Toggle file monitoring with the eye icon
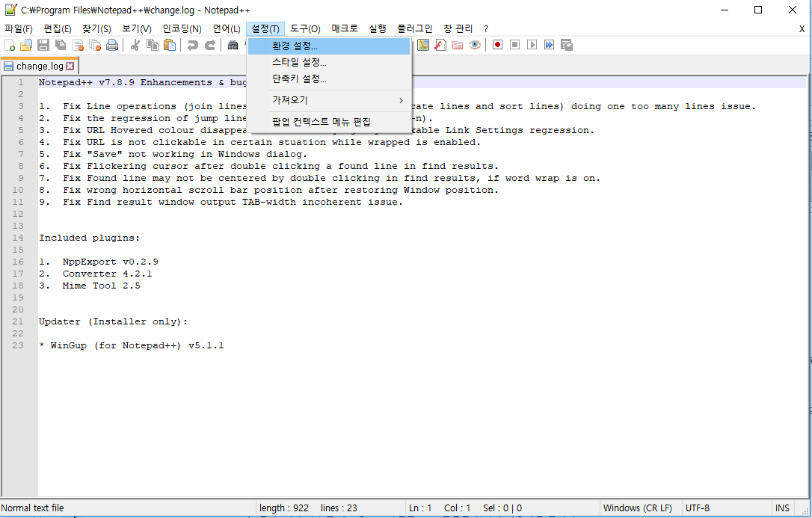 (474, 45)
